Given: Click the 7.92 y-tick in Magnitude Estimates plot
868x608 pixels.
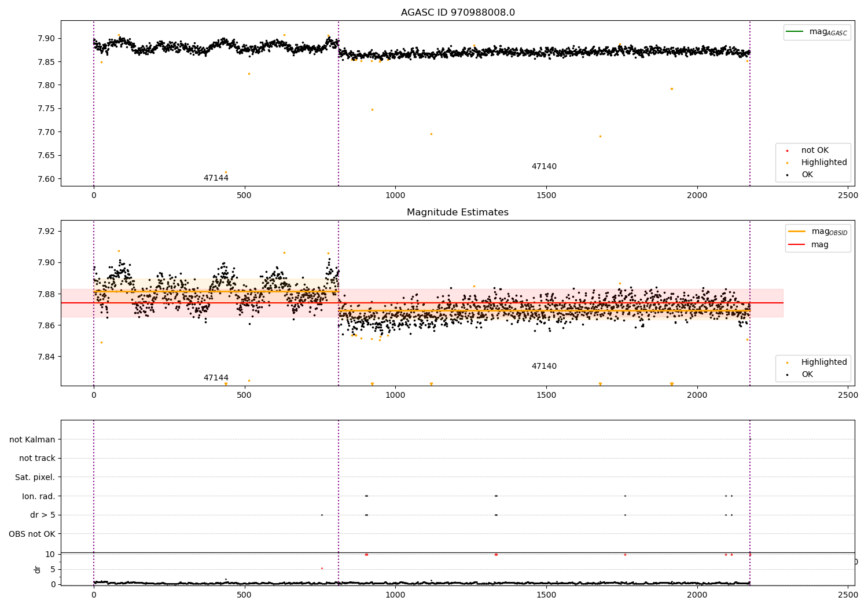Looking at the screenshot, I should (x=46, y=232).
